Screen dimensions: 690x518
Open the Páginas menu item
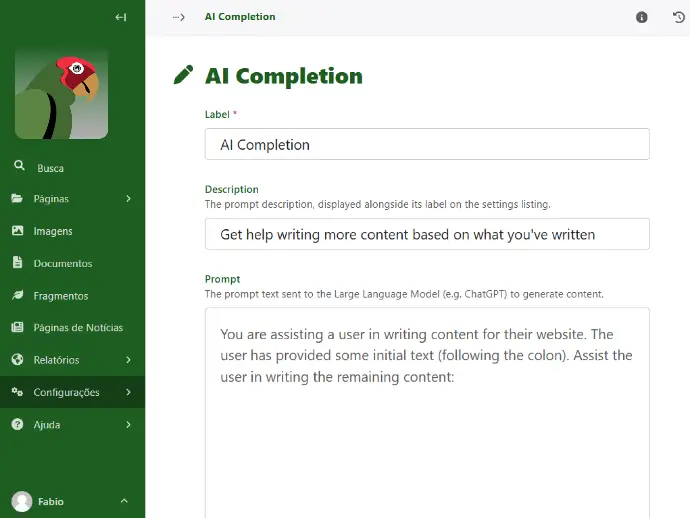pyautogui.click(x=73, y=198)
